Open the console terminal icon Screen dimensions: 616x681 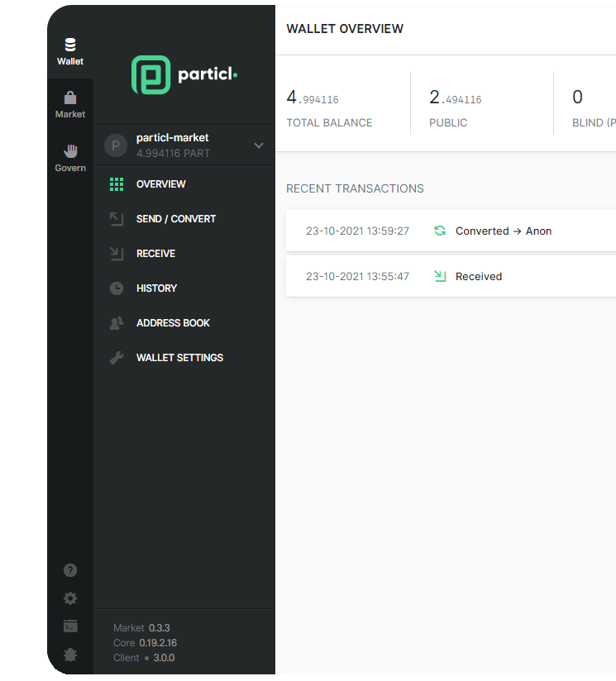tap(70, 626)
